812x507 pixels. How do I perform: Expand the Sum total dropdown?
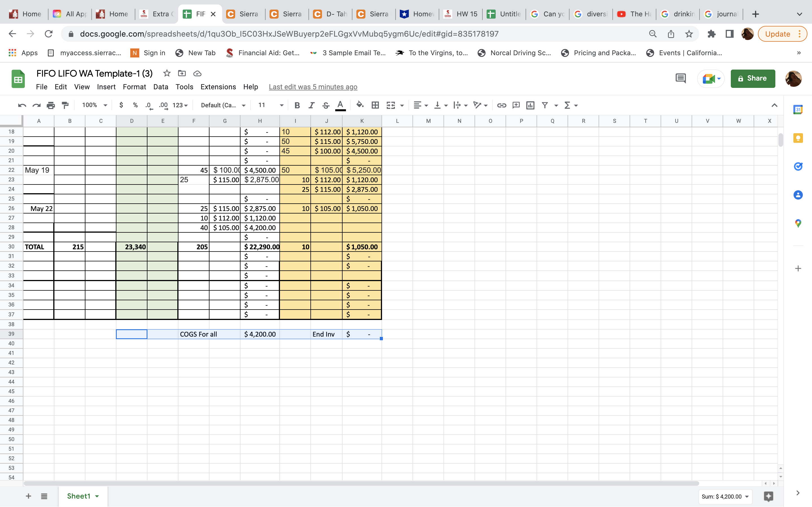pyautogui.click(x=725, y=497)
